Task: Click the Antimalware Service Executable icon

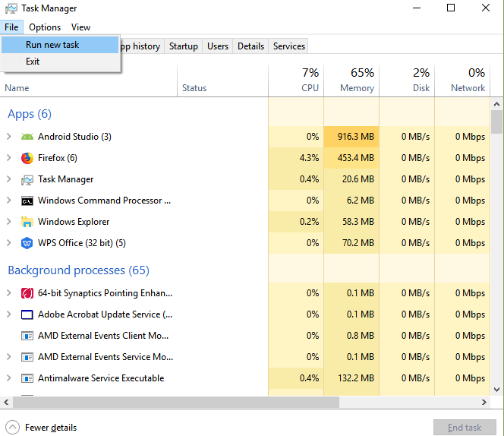Action: coord(27,378)
